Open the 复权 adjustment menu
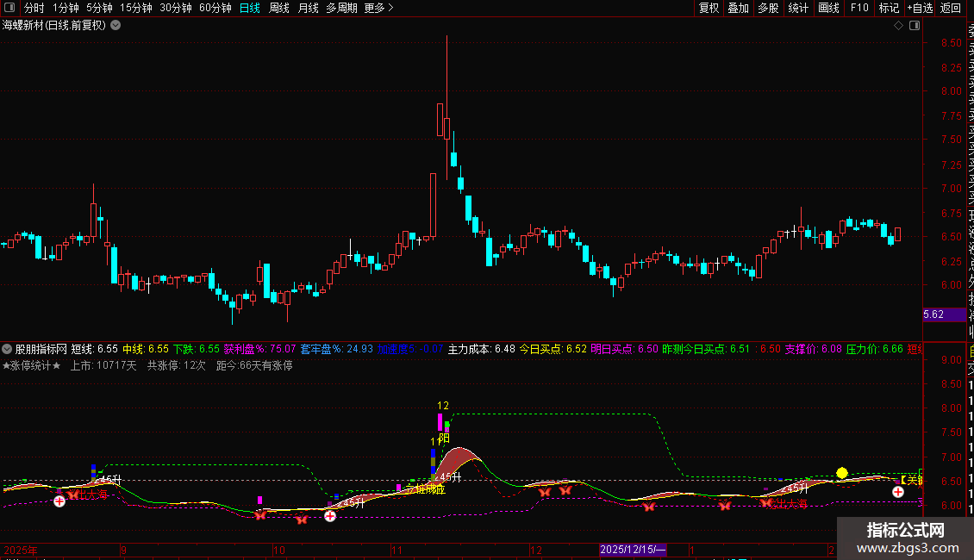The image size is (974, 560). pyautogui.click(x=709, y=8)
